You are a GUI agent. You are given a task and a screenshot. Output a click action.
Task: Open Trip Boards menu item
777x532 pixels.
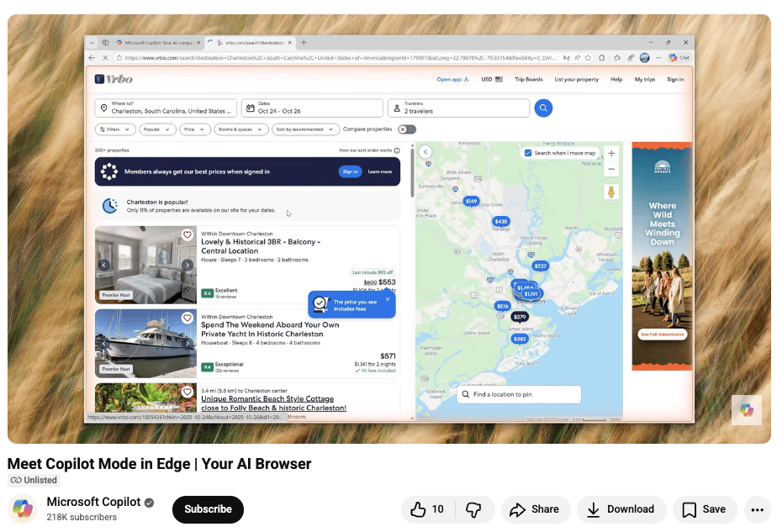528,79
